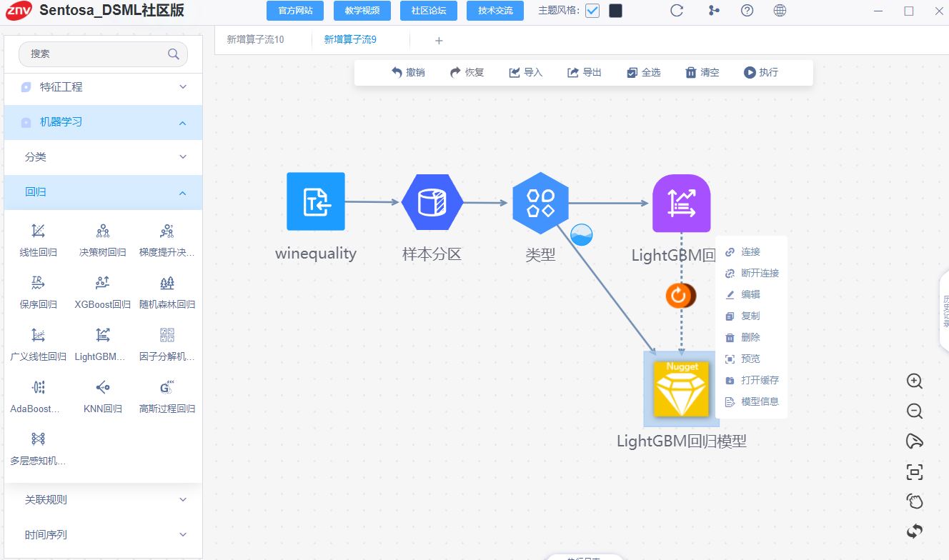Click 全选 to select all nodes
This screenshot has width=949, height=560.
pos(643,72)
